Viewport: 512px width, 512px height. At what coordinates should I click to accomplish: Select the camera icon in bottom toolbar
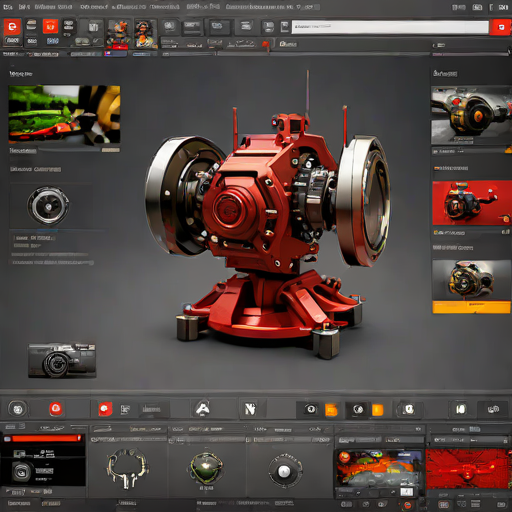pos(311,409)
